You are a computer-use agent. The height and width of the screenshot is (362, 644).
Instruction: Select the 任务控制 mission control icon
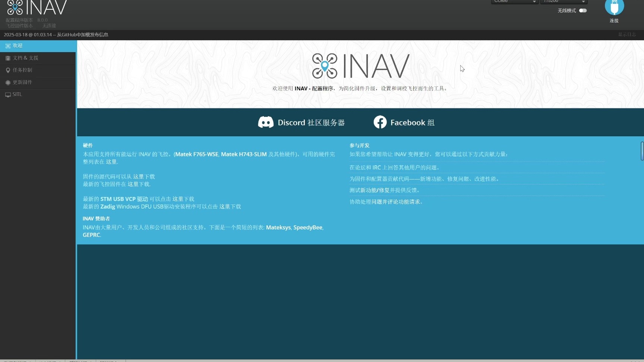pyautogui.click(x=8, y=70)
